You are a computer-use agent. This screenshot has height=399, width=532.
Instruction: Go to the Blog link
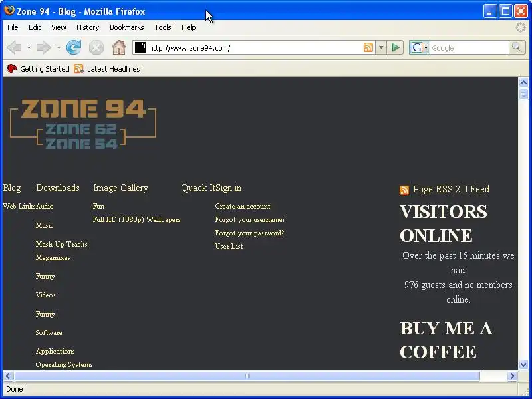tap(12, 188)
